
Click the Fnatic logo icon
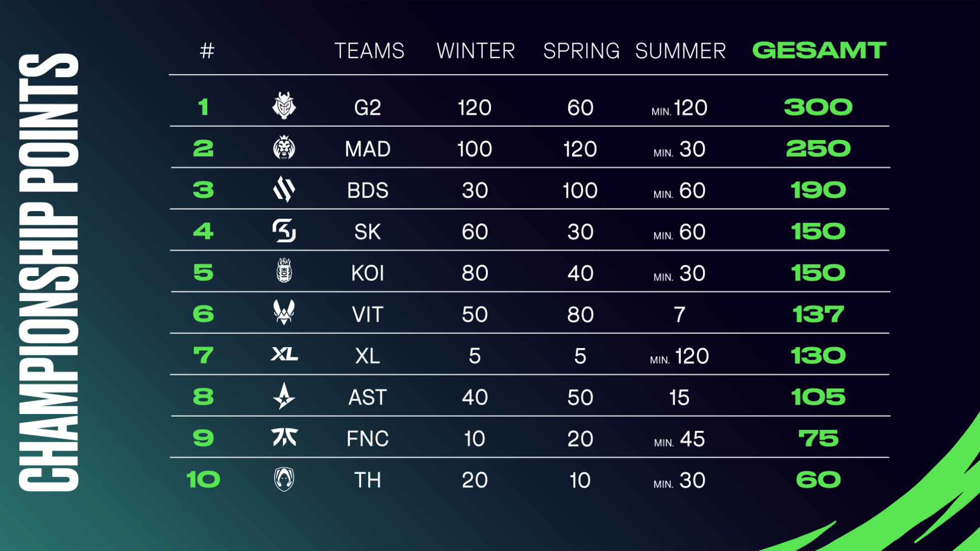point(284,437)
